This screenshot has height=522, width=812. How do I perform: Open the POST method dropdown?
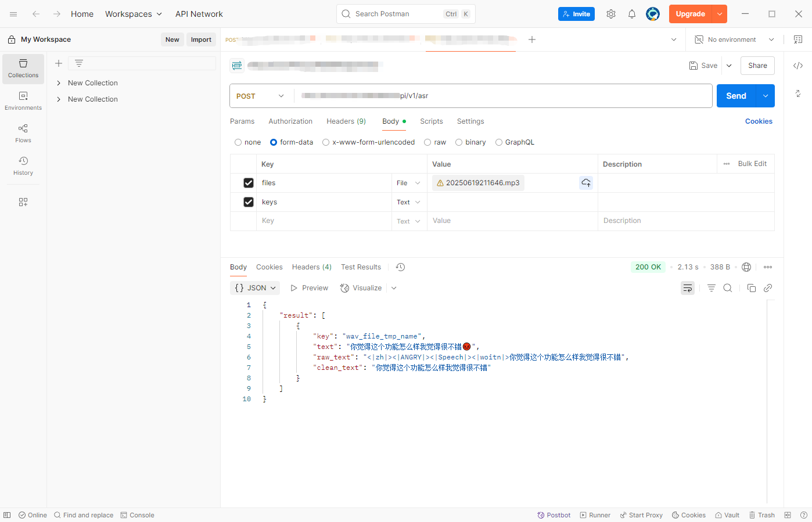tap(260, 96)
